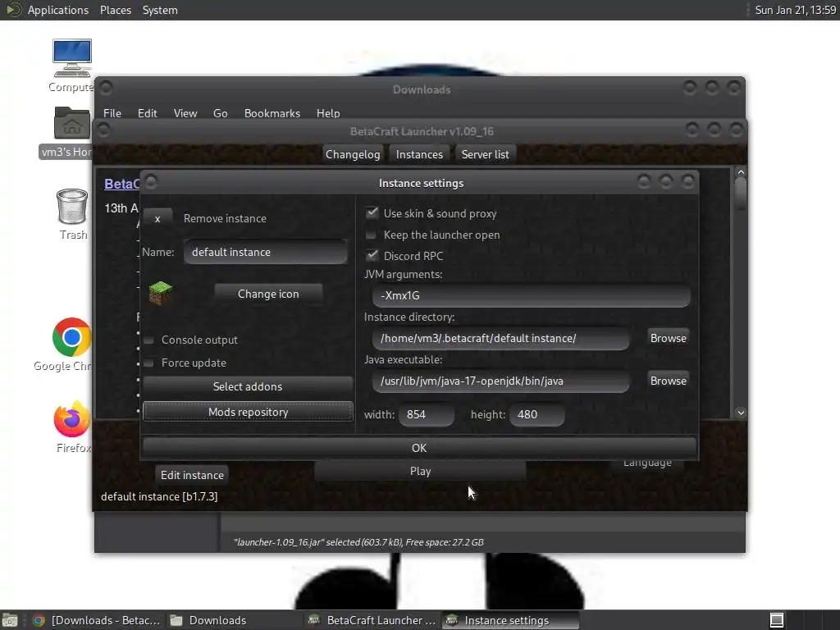Open the File menu in Downloads window
The image size is (840, 630).
pos(112,113)
